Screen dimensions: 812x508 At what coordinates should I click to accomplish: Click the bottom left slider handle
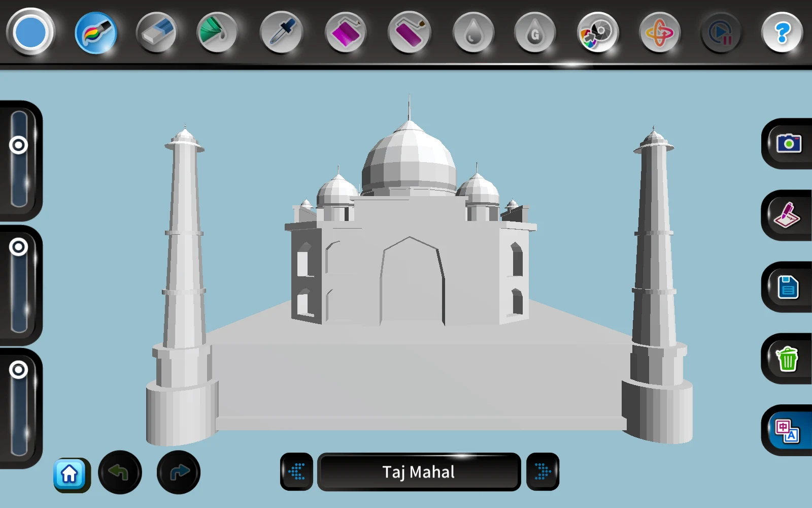pos(19,370)
